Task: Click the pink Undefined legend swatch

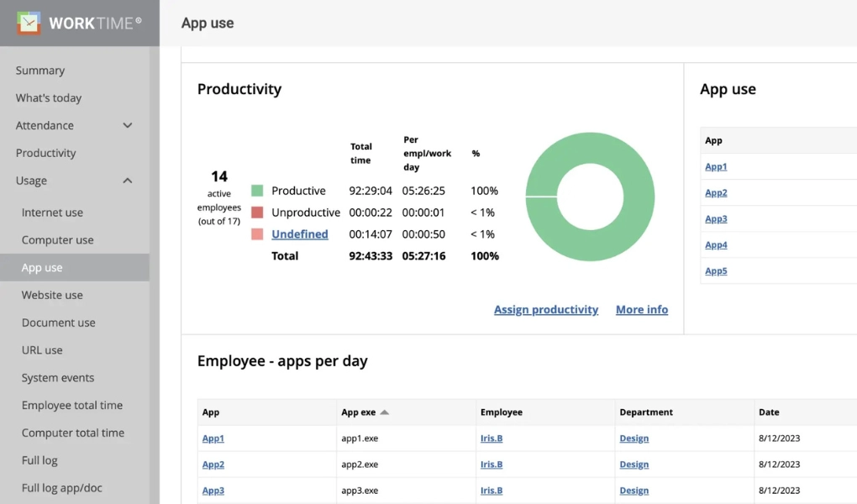Action: point(257,234)
